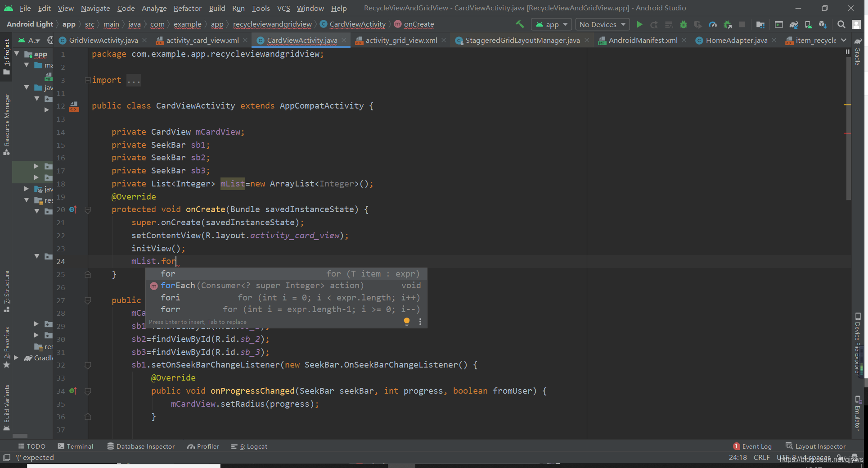
Task: Click CRLF line separator in status bar
Action: point(761,458)
